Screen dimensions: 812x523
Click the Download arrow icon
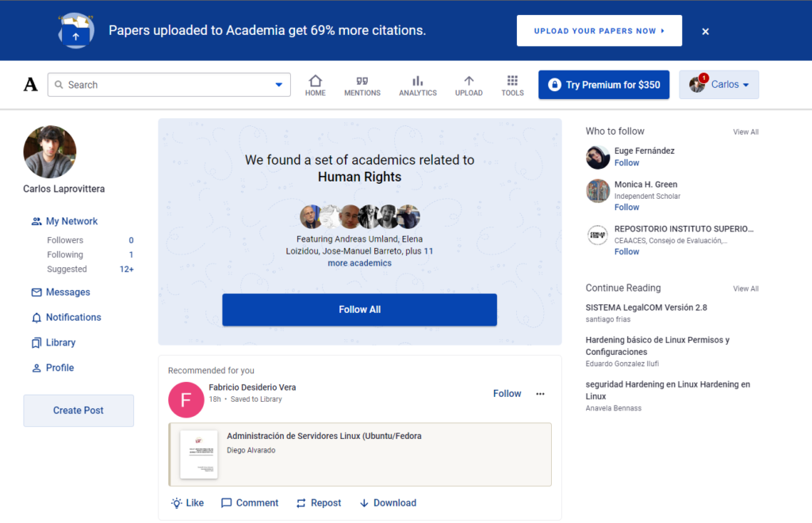tap(364, 503)
